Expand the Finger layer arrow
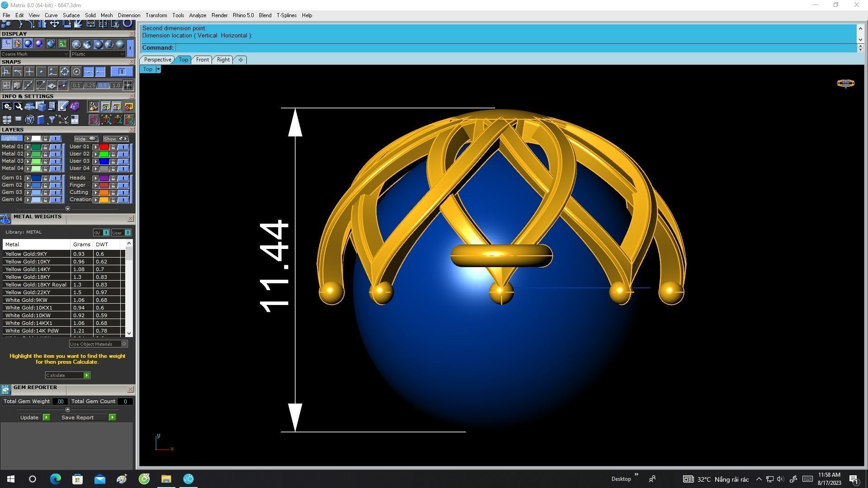The image size is (868, 488). pyautogui.click(x=95, y=185)
